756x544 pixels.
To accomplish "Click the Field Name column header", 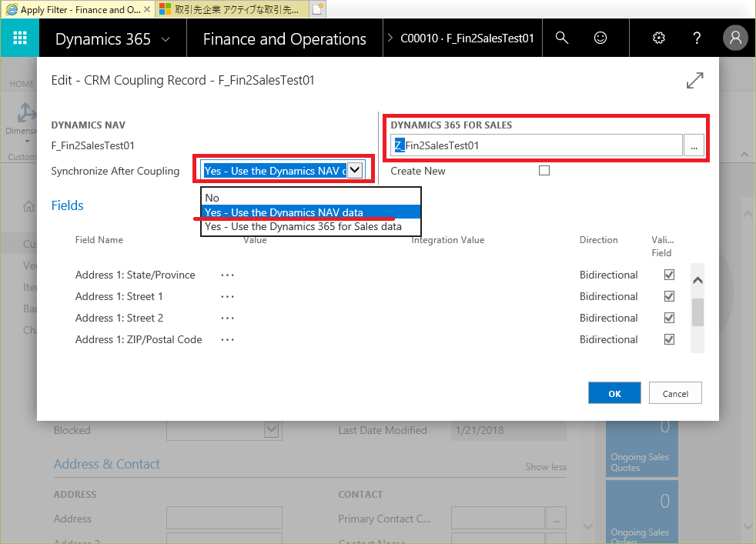I will 99,240.
